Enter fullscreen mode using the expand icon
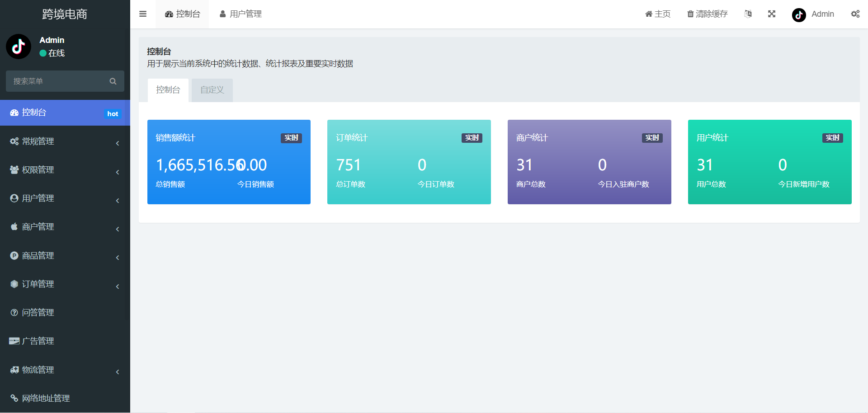Image resolution: width=868 pixels, height=413 pixels. (x=772, y=14)
